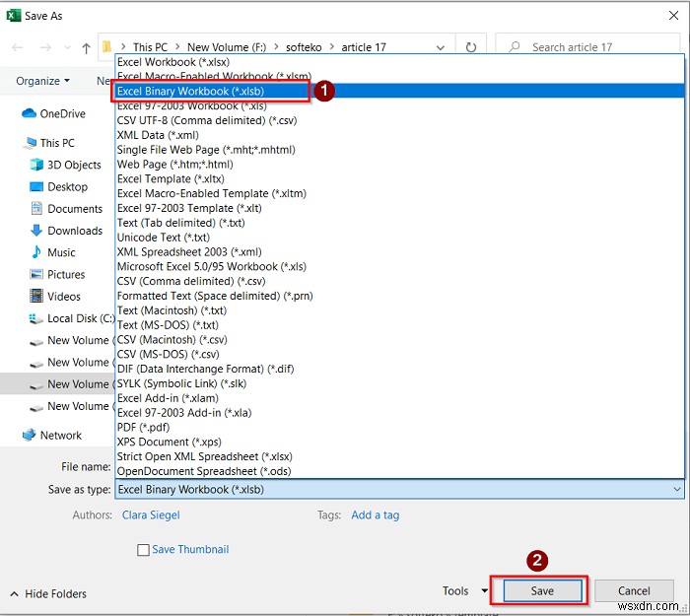This screenshot has height=616, width=690.
Task: Go back with the back arrow
Action: tap(18, 47)
